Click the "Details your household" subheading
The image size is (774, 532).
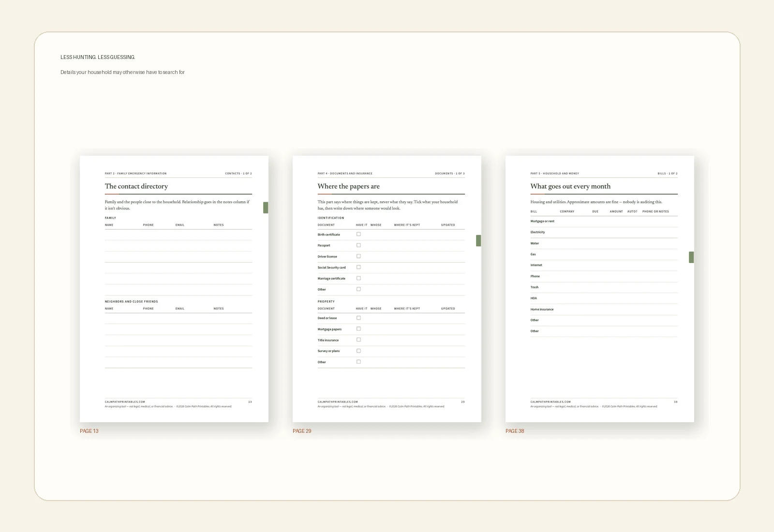[122, 72]
